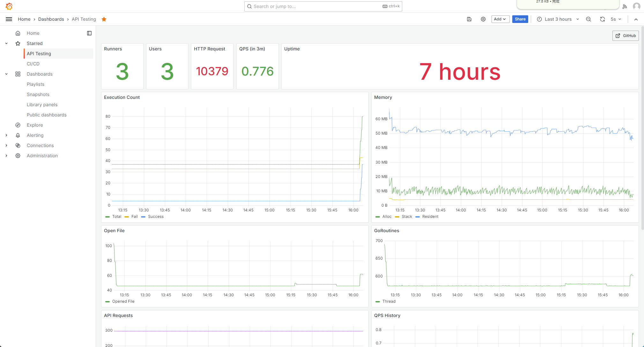Click the Share button

pyautogui.click(x=520, y=19)
